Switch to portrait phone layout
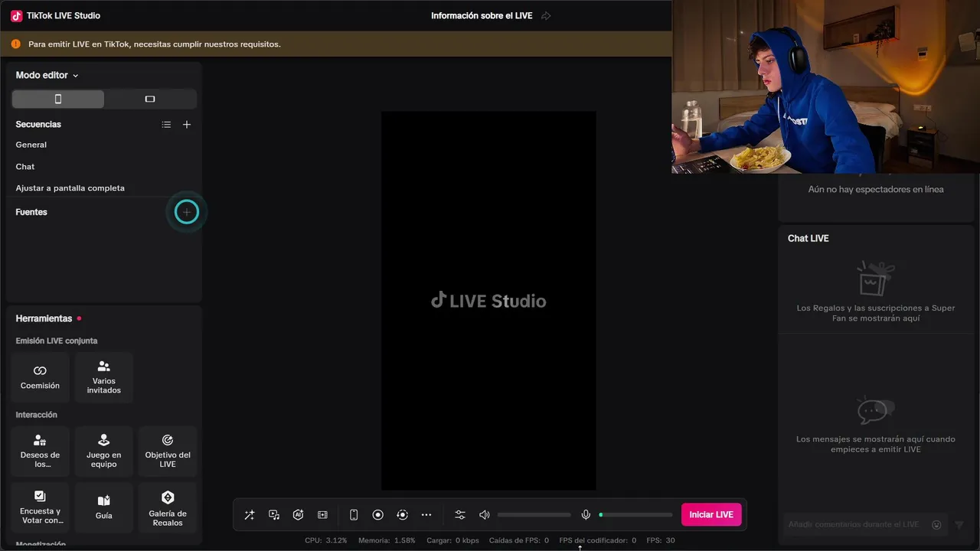980x551 pixels. click(58, 99)
